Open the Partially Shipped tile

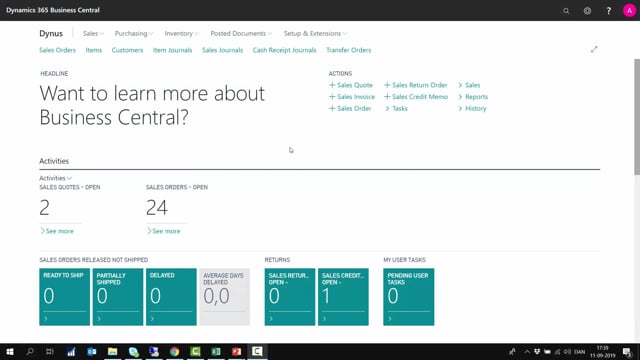pos(118,297)
